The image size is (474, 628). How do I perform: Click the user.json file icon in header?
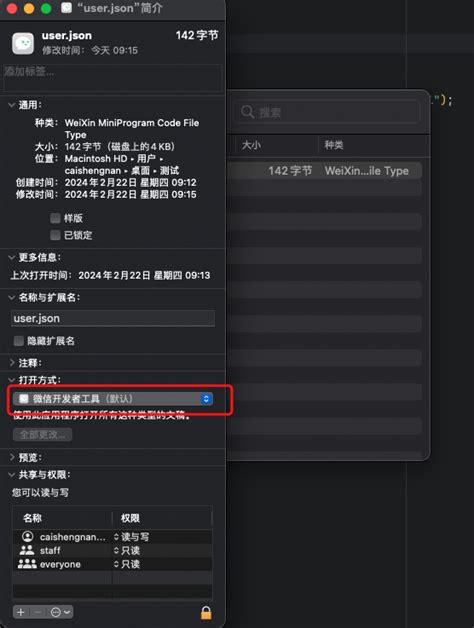[x=23, y=43]
